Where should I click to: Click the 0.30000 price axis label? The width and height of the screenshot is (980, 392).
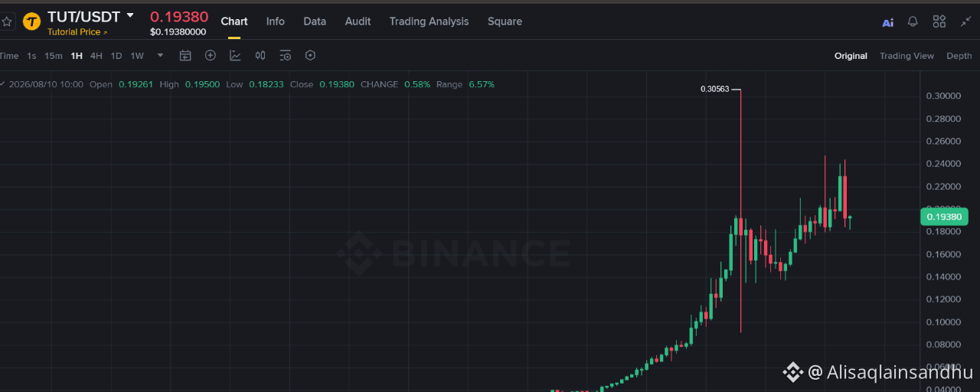point(943,96)
